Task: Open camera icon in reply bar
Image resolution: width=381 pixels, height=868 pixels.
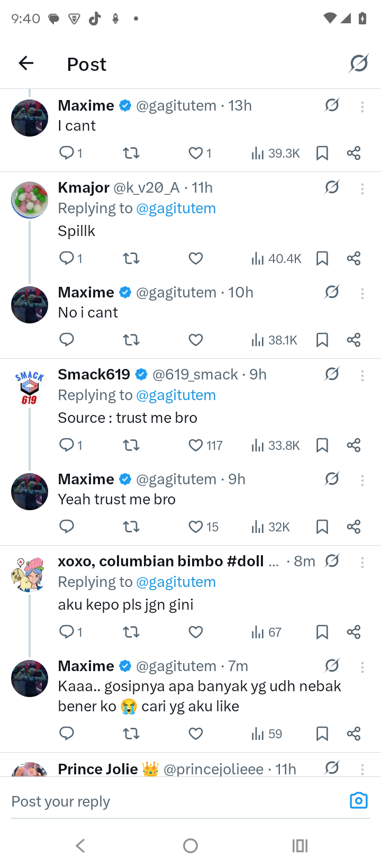Action: tap(358, 800)
